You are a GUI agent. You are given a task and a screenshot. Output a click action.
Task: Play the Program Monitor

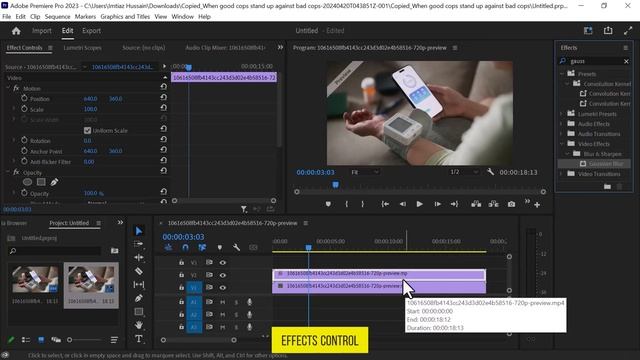click(419, 204)
